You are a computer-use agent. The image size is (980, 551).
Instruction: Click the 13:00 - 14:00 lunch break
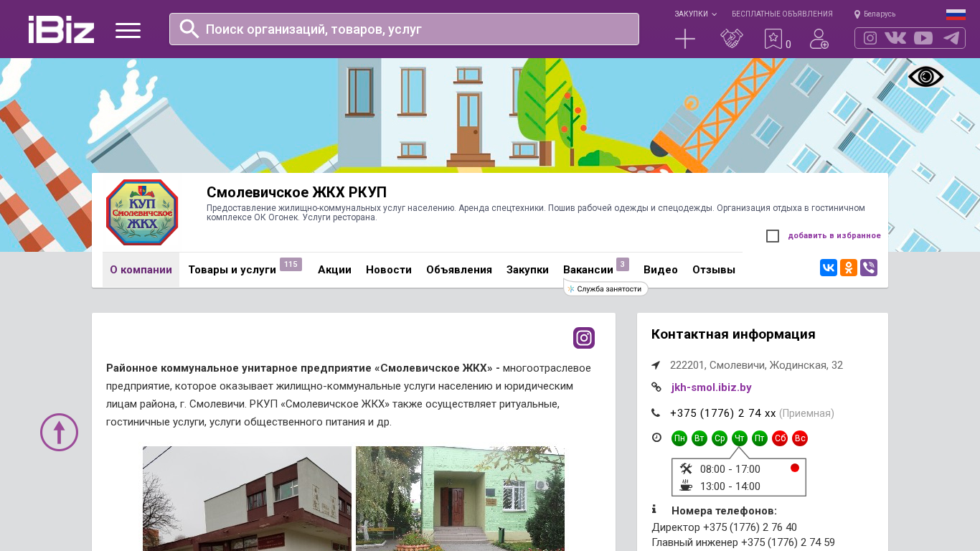tap(730, 486)
